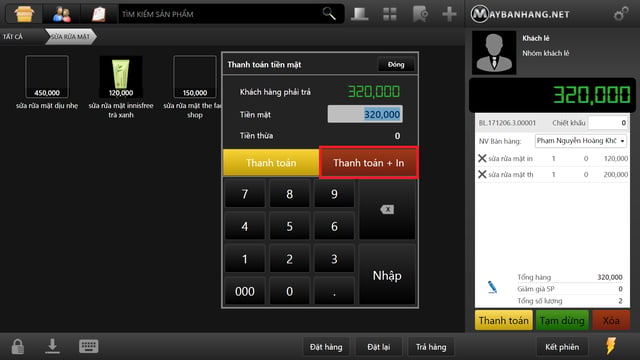
Task: Select the innisfree trà xanh product
Action: tap(121, 87)
